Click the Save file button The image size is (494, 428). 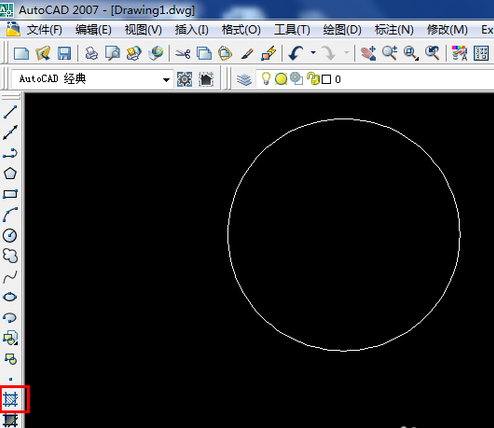(64, 53)
